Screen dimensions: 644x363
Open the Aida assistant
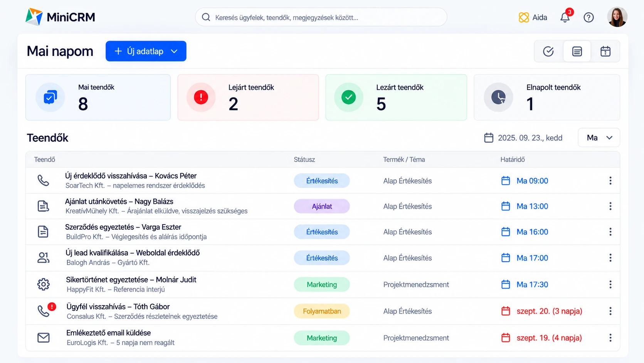[x=533, y=17]
